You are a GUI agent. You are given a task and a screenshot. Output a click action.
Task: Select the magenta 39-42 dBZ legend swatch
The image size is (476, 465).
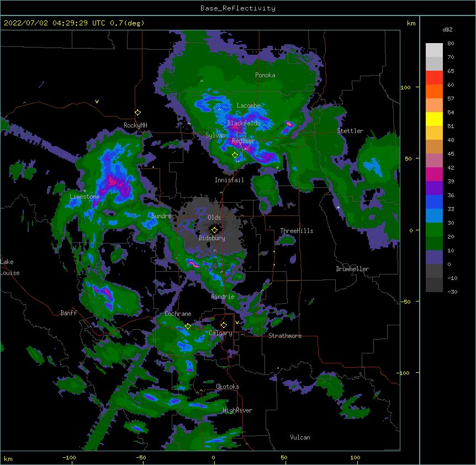tap(434, 174)
